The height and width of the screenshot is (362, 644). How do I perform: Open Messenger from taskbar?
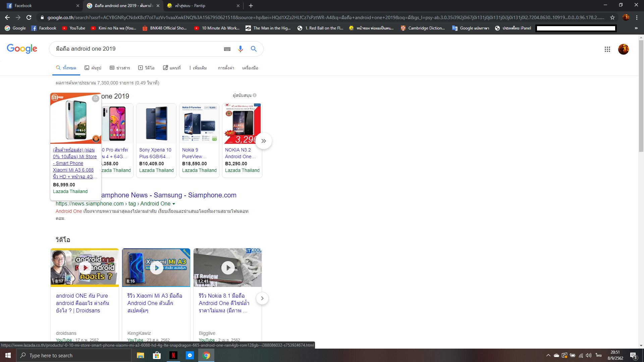190,355
